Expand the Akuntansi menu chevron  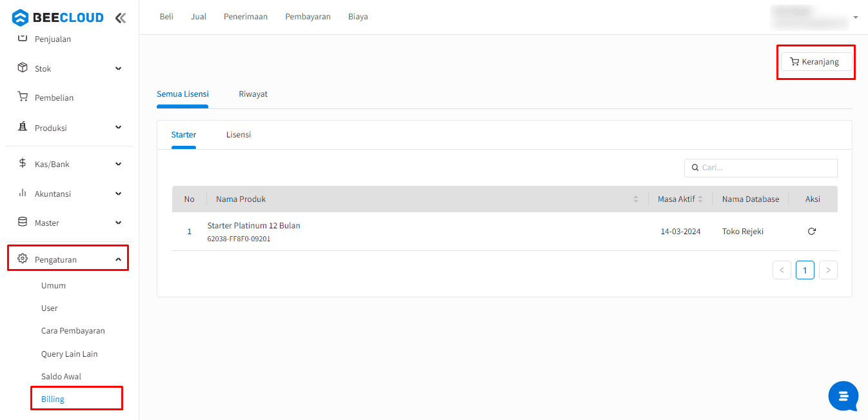(119, 194)
